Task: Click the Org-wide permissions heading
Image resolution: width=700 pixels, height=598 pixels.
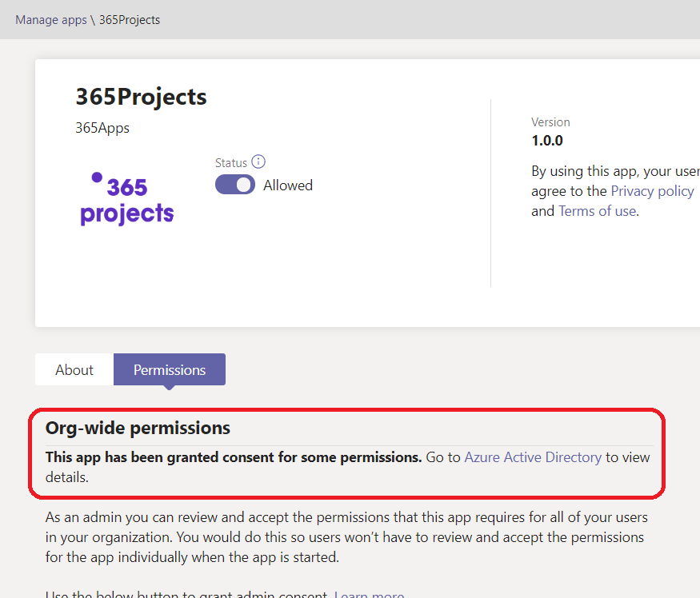Action: (x=138, y=428)
